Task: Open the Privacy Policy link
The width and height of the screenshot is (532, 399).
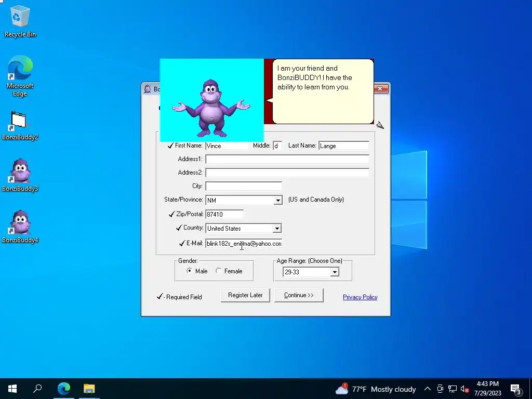Action: [x=360, y=297]
